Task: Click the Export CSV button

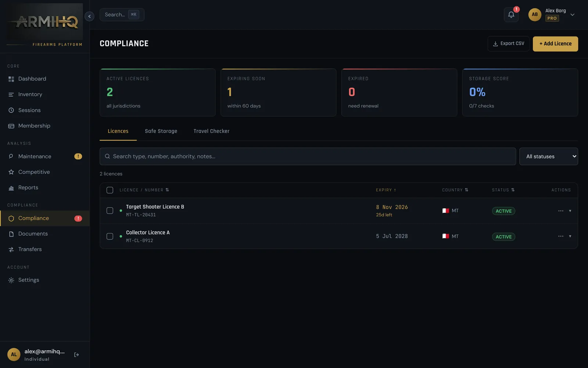Action: coord(509,44)
